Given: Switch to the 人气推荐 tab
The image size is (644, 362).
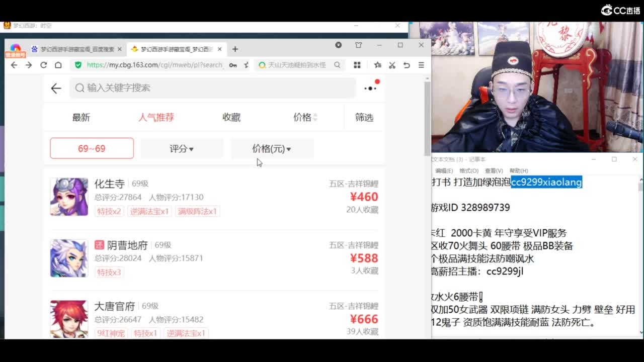Looking at the screenshot, I should pyautogui.click(x=156, y=117).
